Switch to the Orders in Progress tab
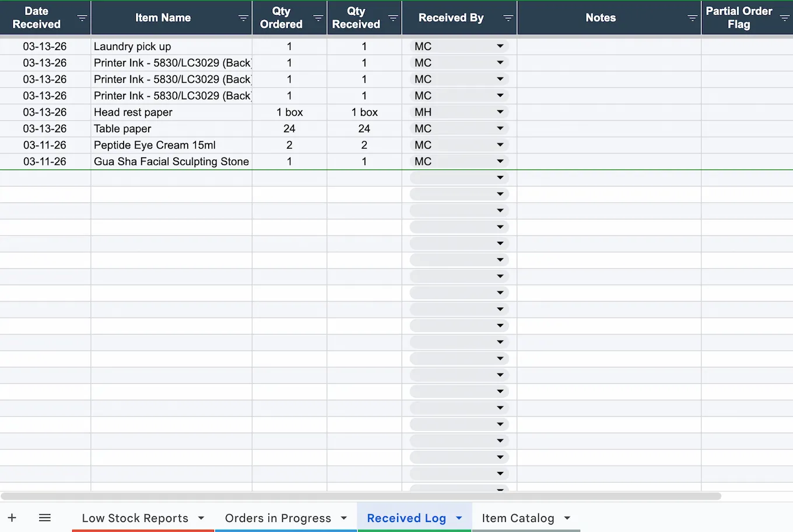This screenshot has width=793, height=532. click(x=279, y=517)
